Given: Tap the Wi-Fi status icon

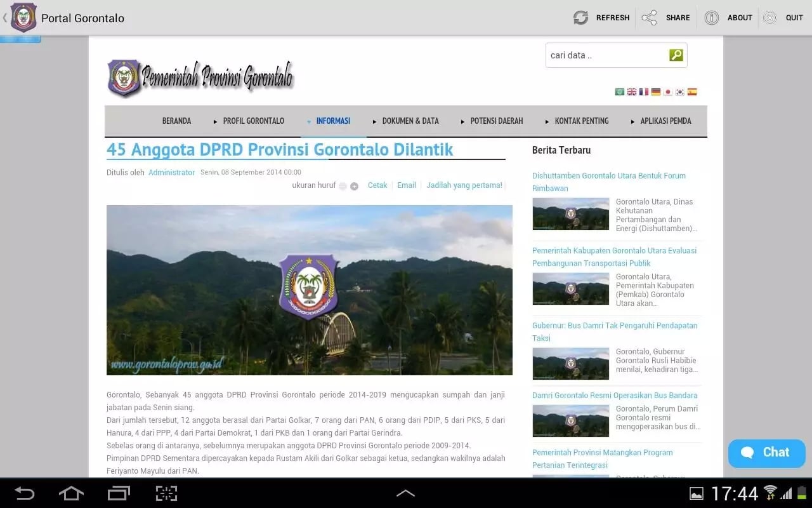Looking at the screenshot, I should [771, 493].
